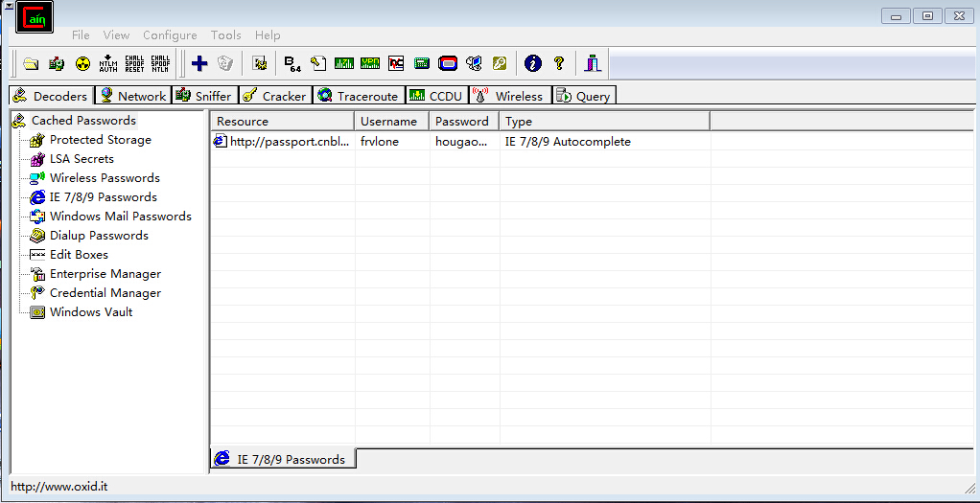Open the File menu
980x503 pixels.
click(81, 35)
